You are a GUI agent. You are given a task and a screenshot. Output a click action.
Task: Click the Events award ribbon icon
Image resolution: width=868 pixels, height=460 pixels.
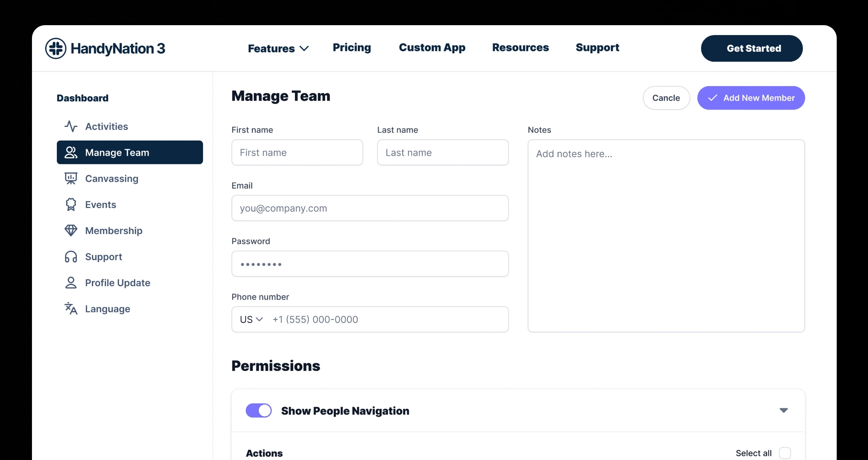click(x=71, y=204)
